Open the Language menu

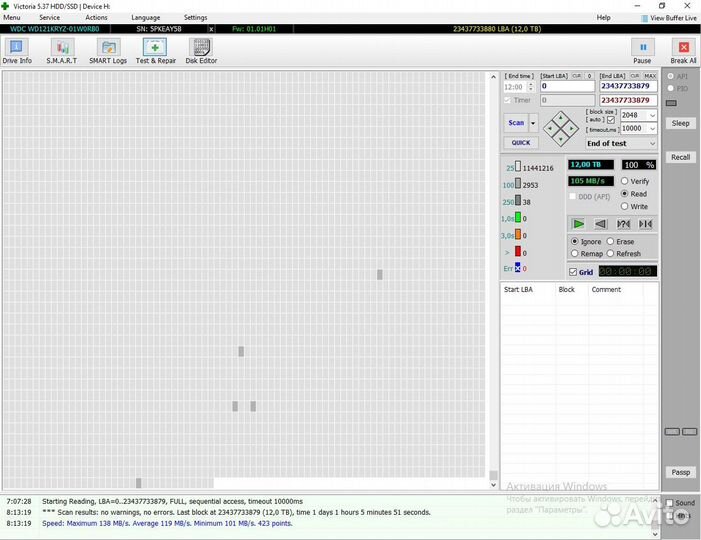pos(145,18)
